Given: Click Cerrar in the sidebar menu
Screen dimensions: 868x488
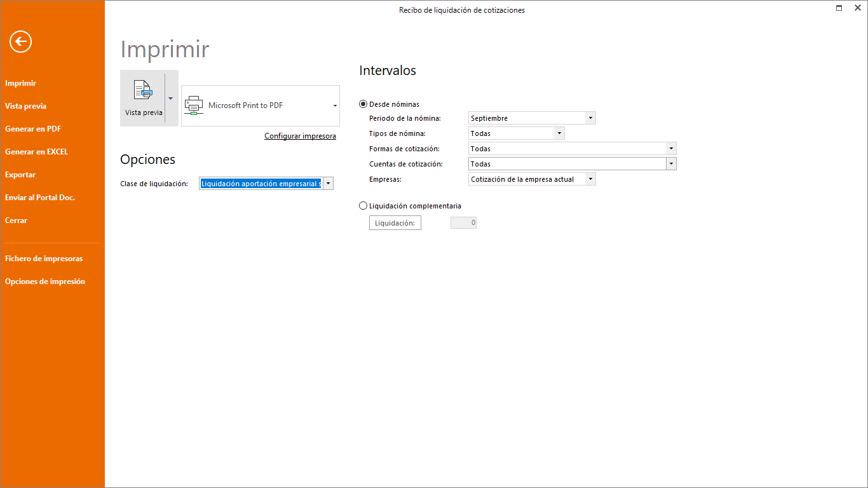Looking at the screenshot, I should coord(17,220).
